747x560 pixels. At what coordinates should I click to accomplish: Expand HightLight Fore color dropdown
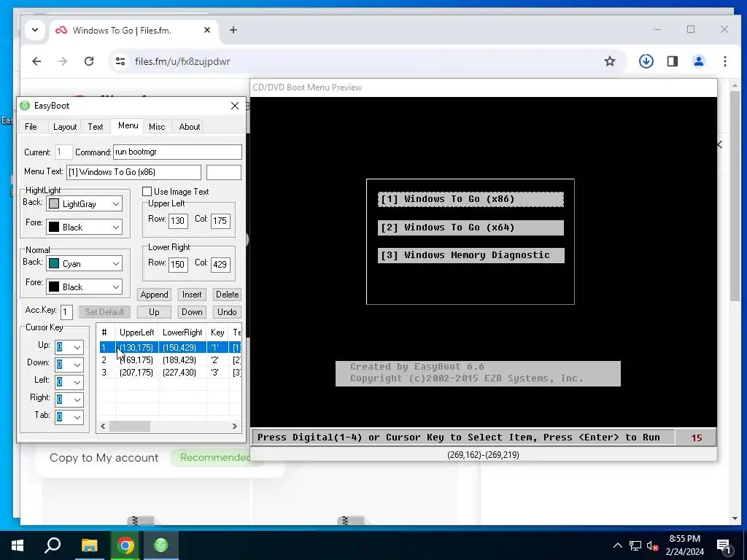point(116,227)
